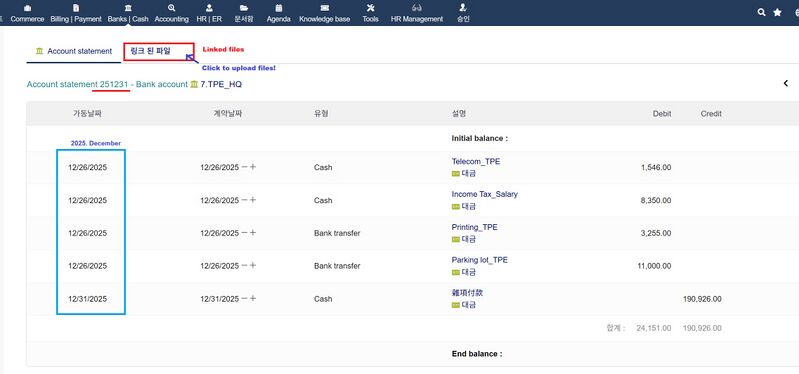The height and width of the screenshot is (374, 799).
Task: Increase contract date on Parking lot_TPE row
Action: (253, 265)
